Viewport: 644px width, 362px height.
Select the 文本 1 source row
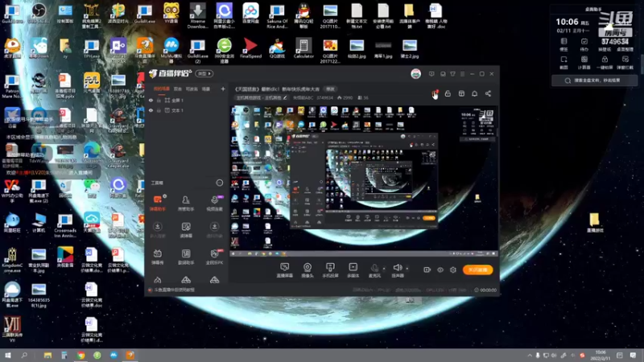coord(187,110)
